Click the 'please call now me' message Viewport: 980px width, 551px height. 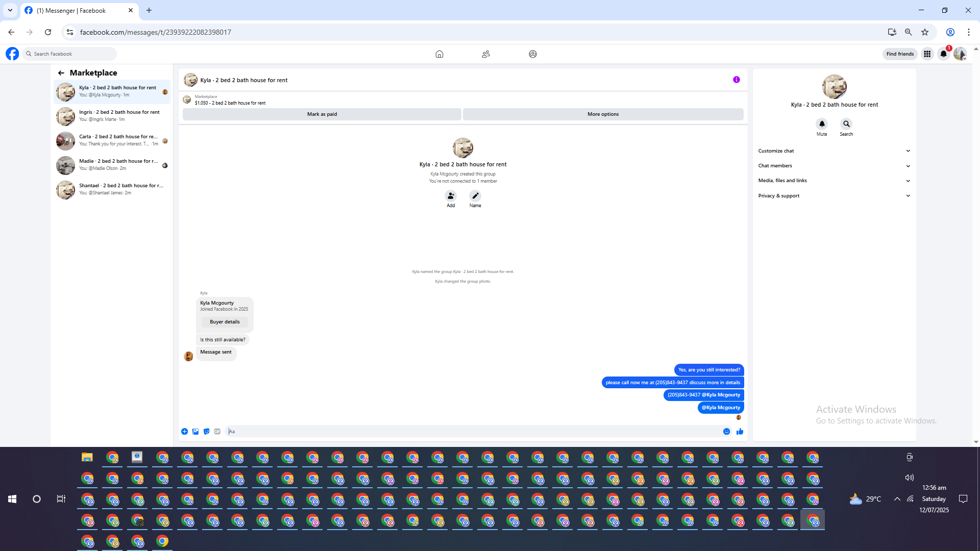(673, 383)
